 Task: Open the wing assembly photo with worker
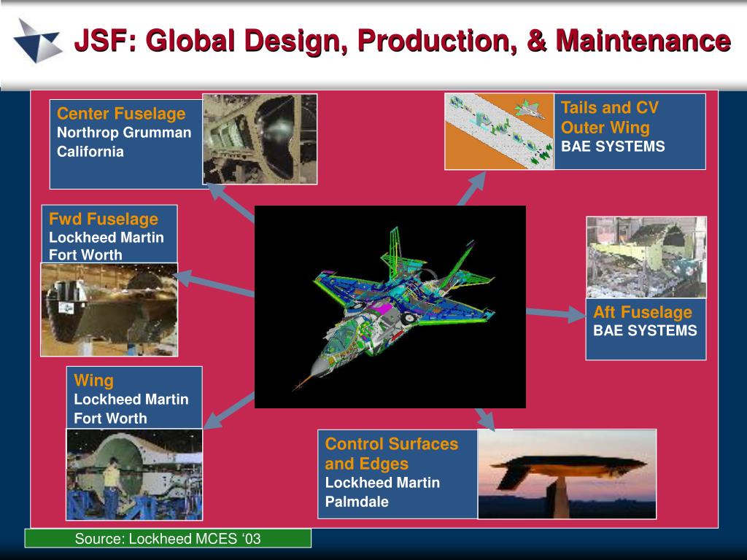click(x=134, y=474)
